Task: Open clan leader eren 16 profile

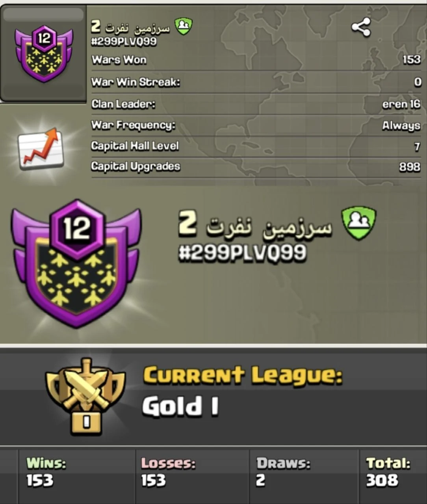Action: point(401,104)
